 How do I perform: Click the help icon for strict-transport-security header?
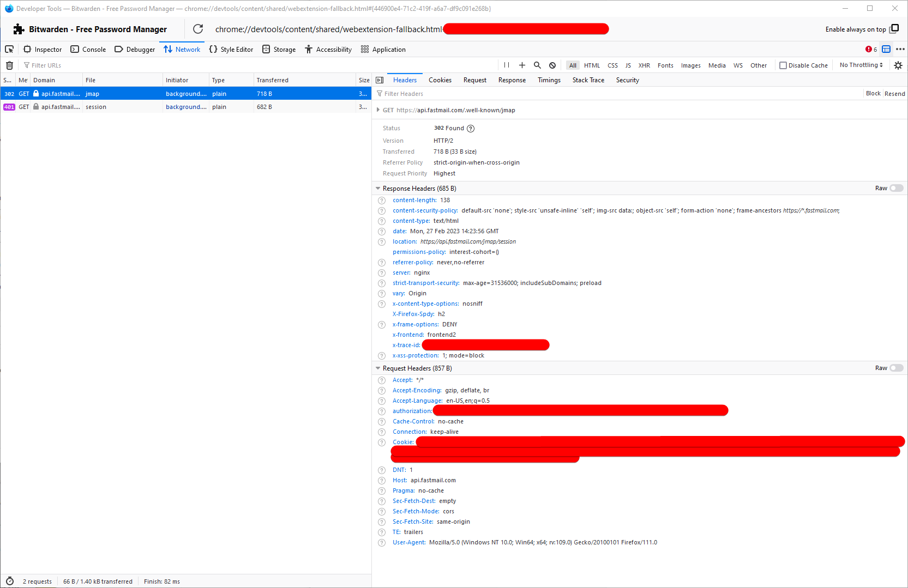(x=382, y=283)
